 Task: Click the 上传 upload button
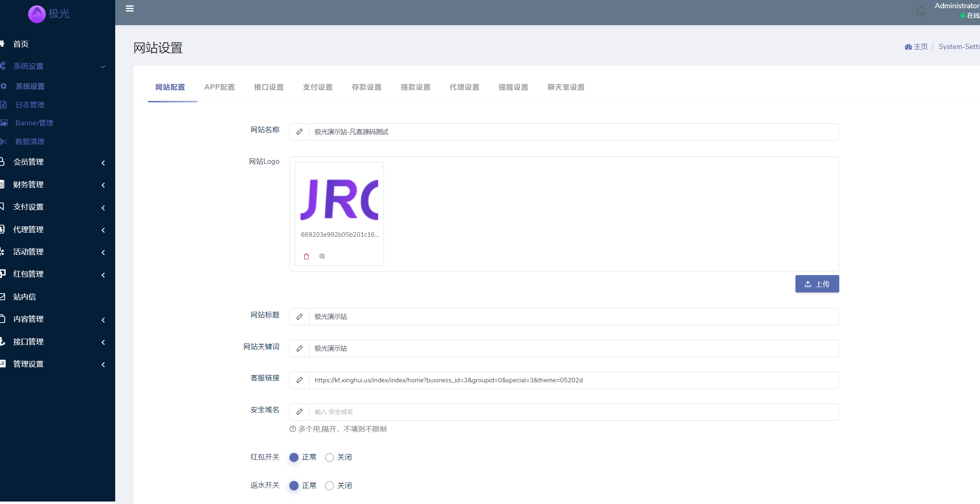[817, 284]
